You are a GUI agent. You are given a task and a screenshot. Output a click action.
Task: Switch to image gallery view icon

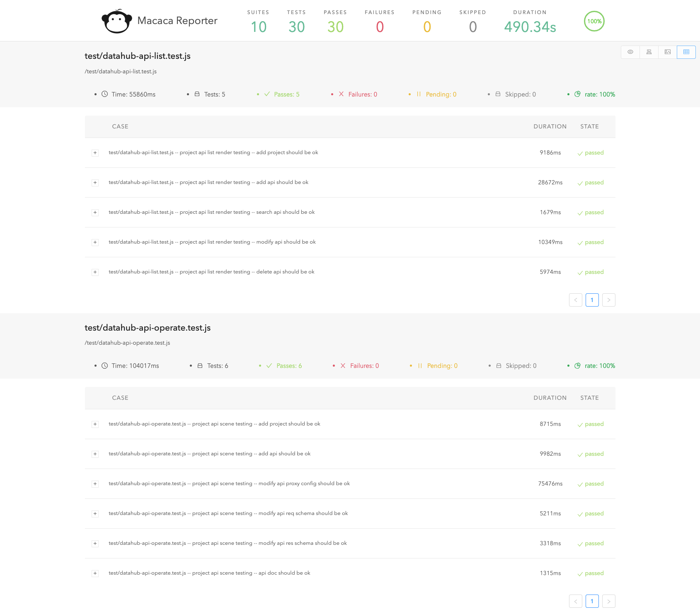point(667,52)
